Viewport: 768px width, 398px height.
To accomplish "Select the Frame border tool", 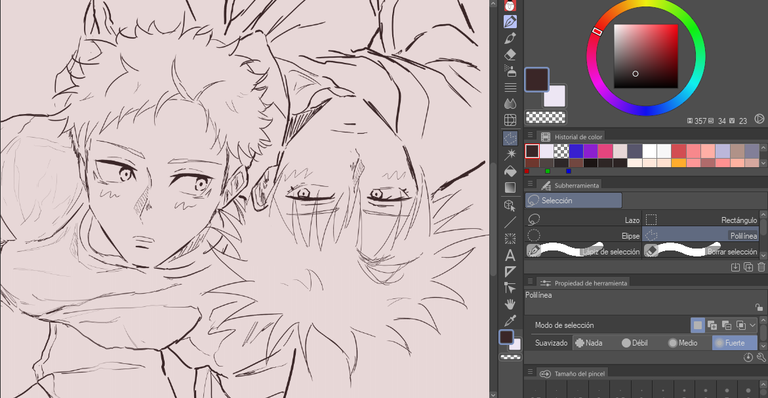I will pos(510,239).
